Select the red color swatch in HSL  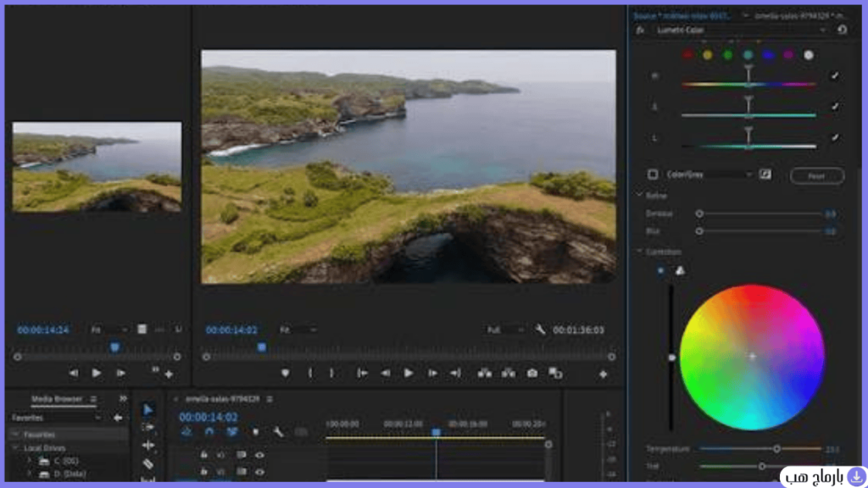point(687,55)
